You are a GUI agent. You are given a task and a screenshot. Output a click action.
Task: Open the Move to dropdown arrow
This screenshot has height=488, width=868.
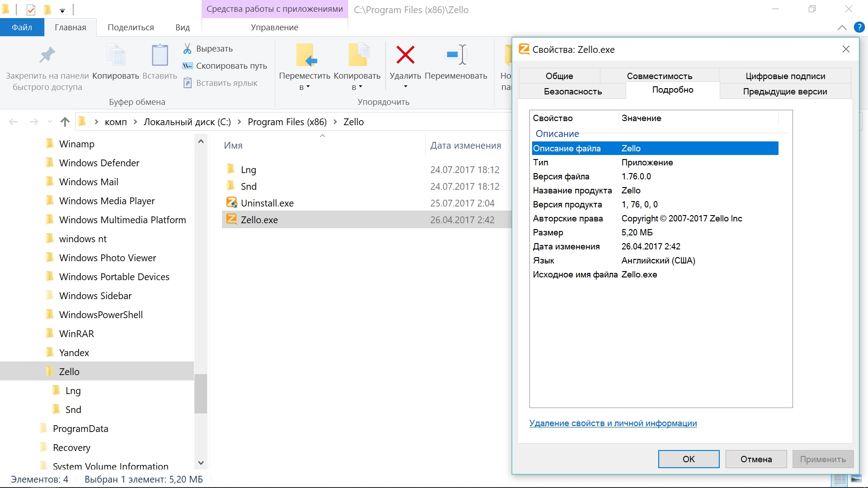tap(308, 87)
